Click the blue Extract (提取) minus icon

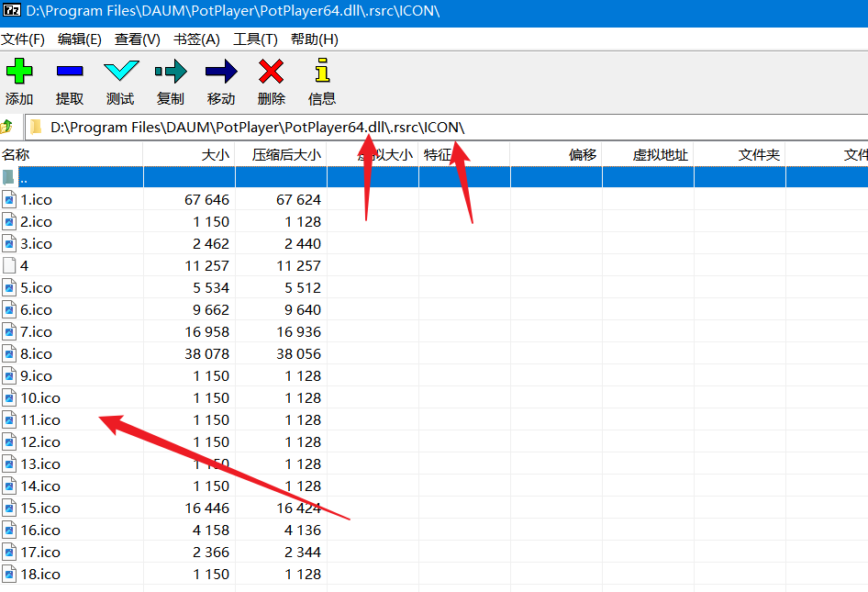click(x=70, y=72)
